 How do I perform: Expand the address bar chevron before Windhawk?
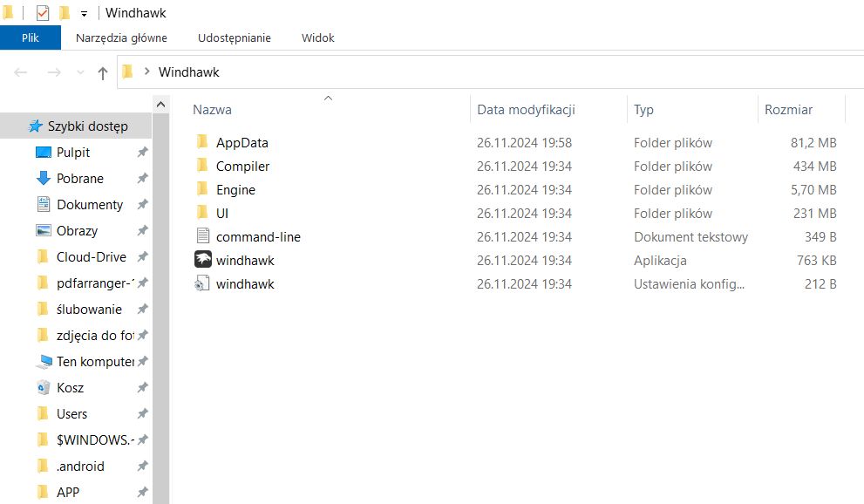(x=146, y=72)
